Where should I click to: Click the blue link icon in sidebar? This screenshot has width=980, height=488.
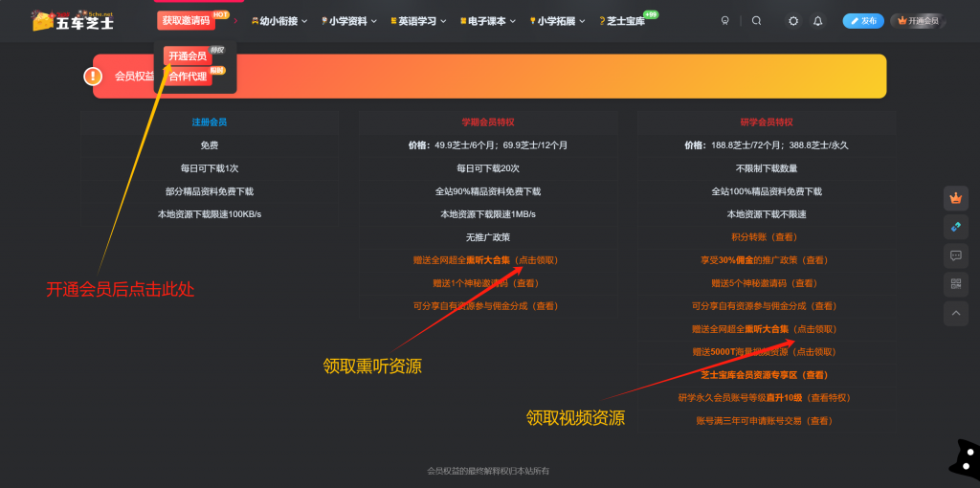pyautogui.click(x=954, y=227)
